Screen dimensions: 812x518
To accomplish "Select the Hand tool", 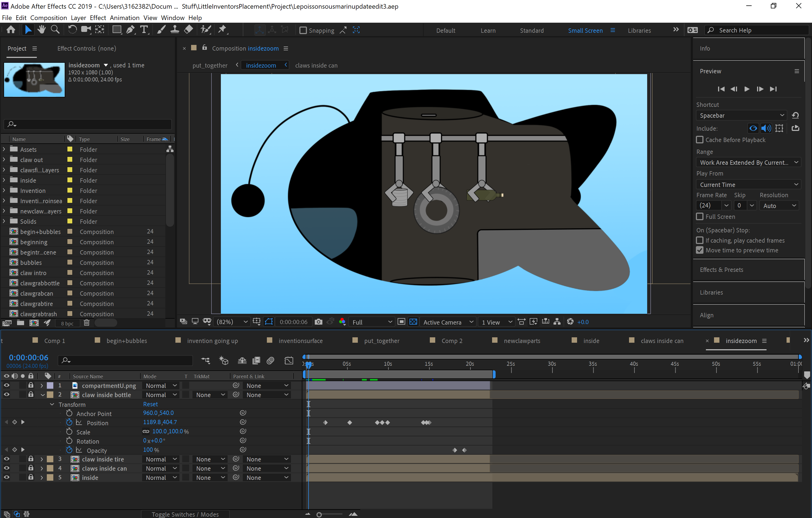I will pyautogui.click(x=41, y=30).
